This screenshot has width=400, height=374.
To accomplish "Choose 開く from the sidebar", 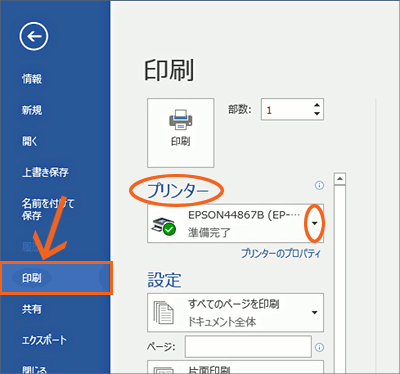I will pos(30,141).
